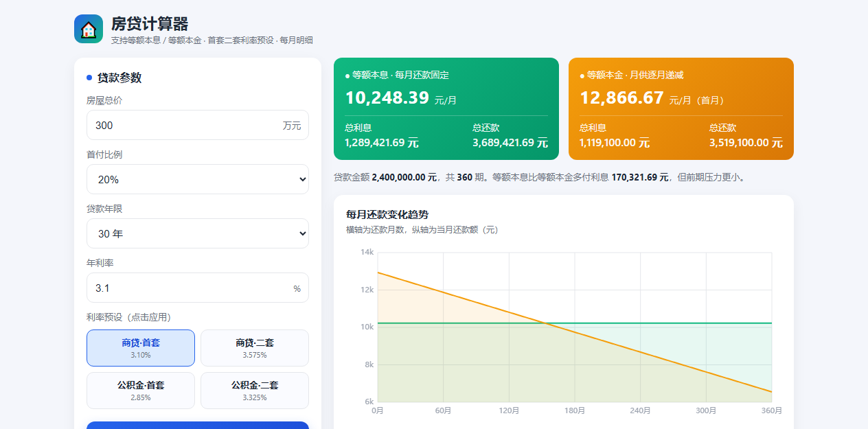The image size is (868, 429).
Task: Open the 贷款年限 dropdown showing 30 年
Action: [198, 233]
